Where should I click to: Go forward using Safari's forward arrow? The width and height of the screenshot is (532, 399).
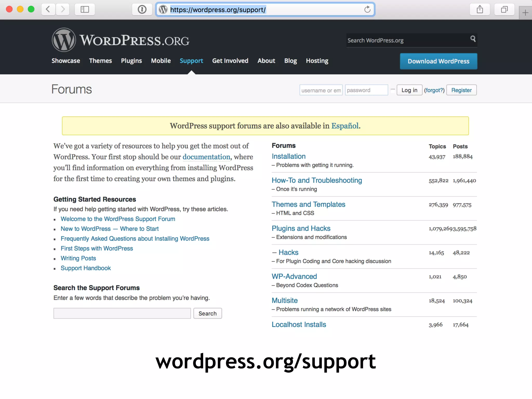click(x=63, y=10)
